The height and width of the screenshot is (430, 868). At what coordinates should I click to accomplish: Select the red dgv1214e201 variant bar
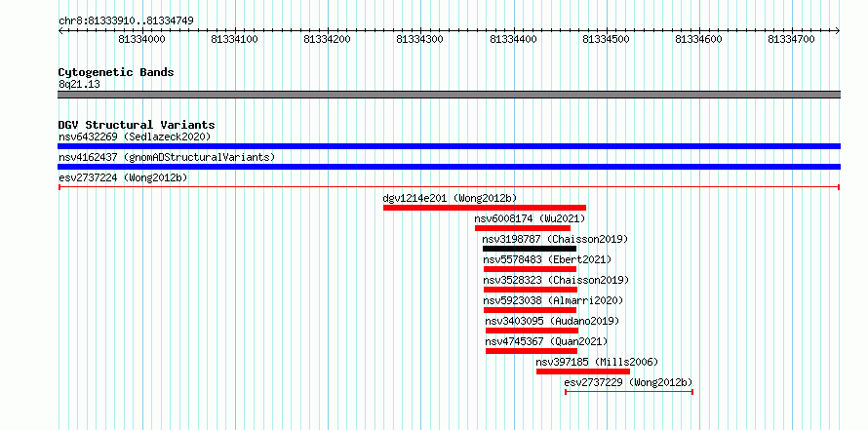point(485,208)
